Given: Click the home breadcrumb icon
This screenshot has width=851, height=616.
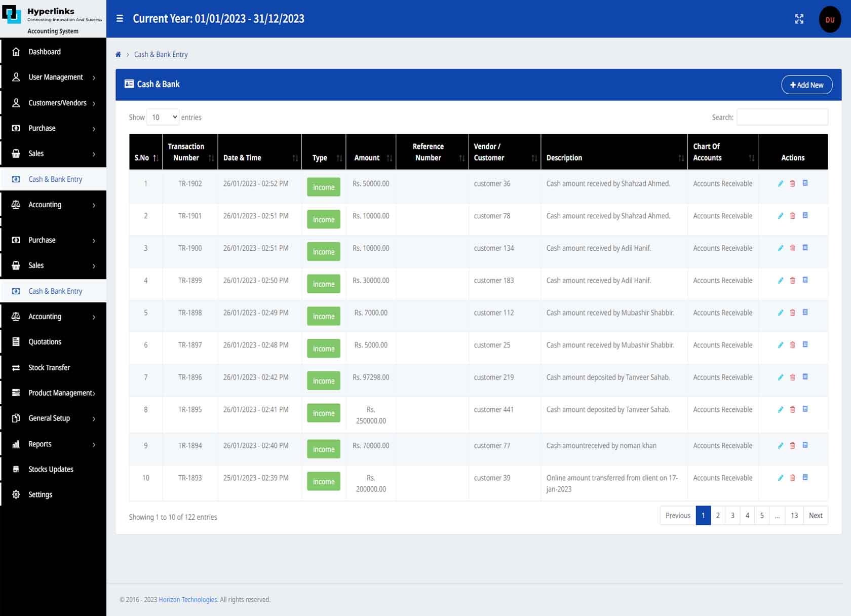Looking at the screenshot, I should click(118, 54).
